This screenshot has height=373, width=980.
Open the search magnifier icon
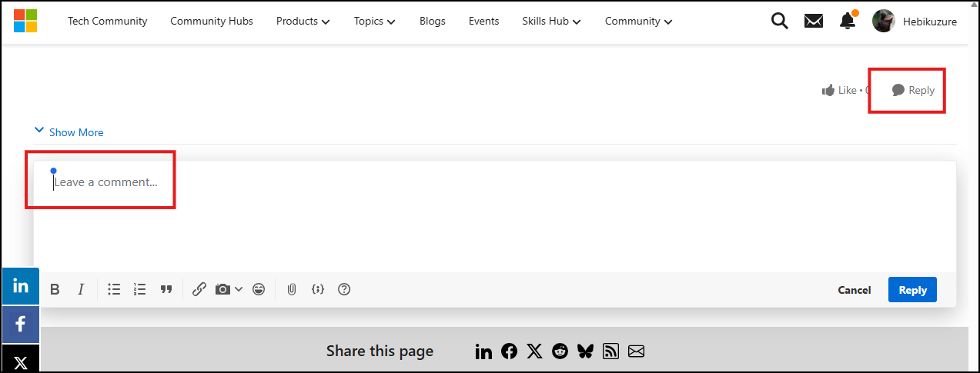(780, 21)
